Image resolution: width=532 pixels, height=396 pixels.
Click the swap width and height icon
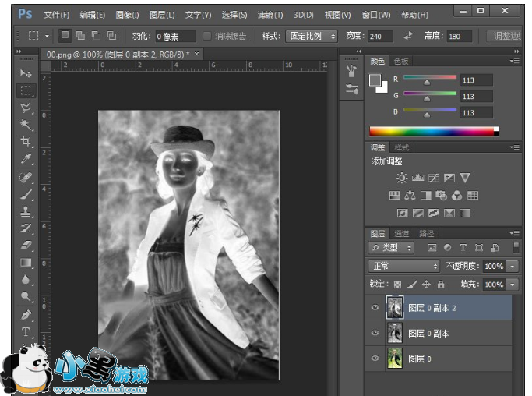408,37
